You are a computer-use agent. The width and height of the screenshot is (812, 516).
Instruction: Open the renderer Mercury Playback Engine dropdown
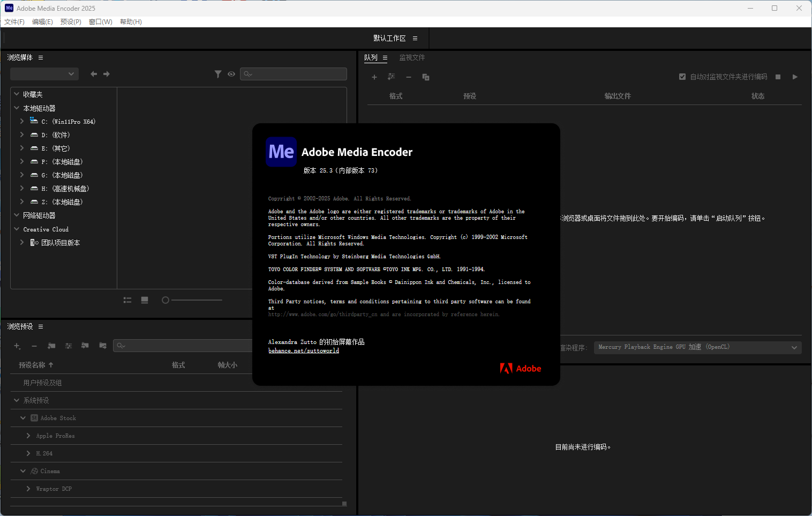697,347
